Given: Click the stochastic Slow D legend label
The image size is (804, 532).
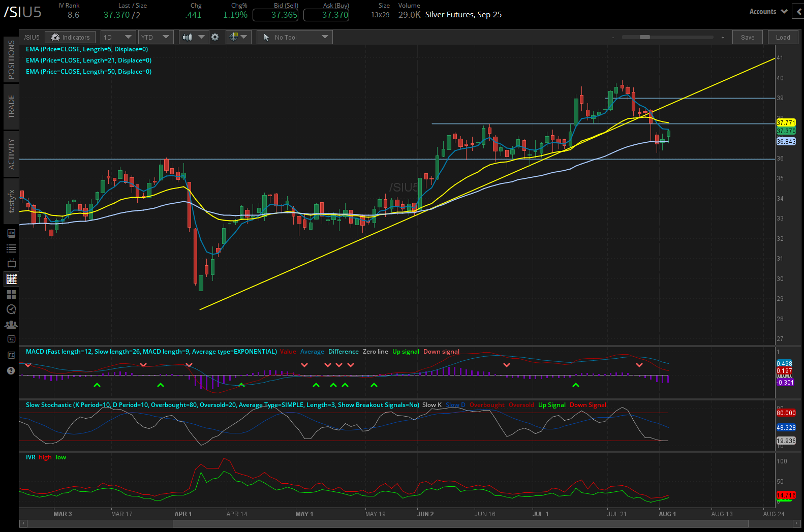Looking at the screenshot, I should [x=455, y=405].
